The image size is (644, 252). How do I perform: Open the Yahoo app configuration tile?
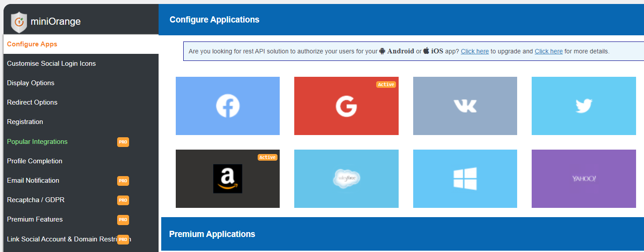(x=584, y=179)
